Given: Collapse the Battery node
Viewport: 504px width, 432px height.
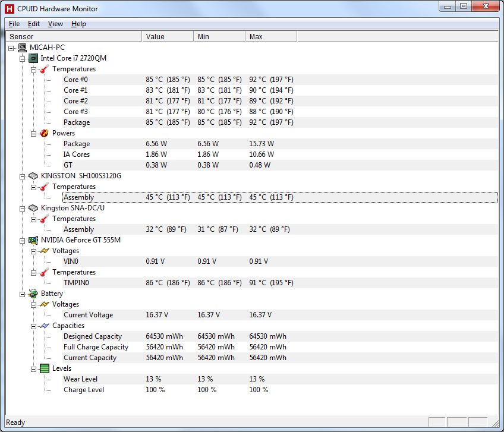Looking at the screenshot, I should pos(22,294).
